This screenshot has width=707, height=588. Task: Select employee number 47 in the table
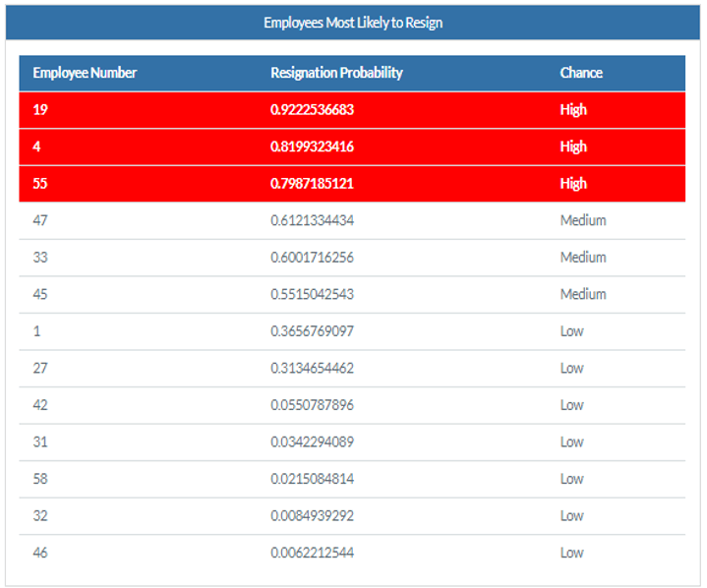tap(40, 220)
